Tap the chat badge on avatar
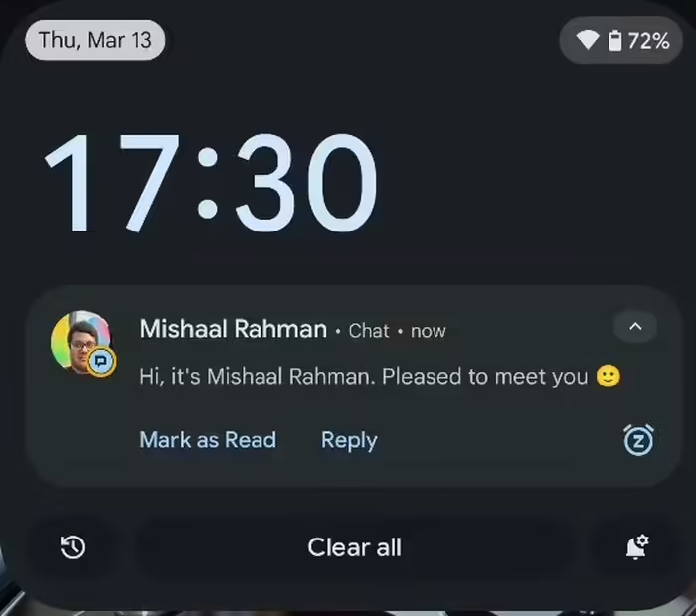Viewport: 696px width, 616px height. click(101, 362)
